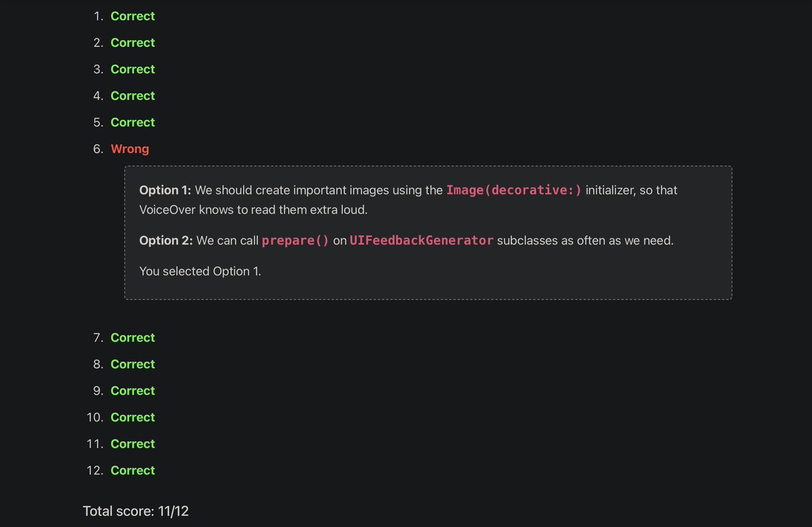Click the 'Total score: 11/12' text
The width and height of the screenshot is (812, 527).
[136, 511]
